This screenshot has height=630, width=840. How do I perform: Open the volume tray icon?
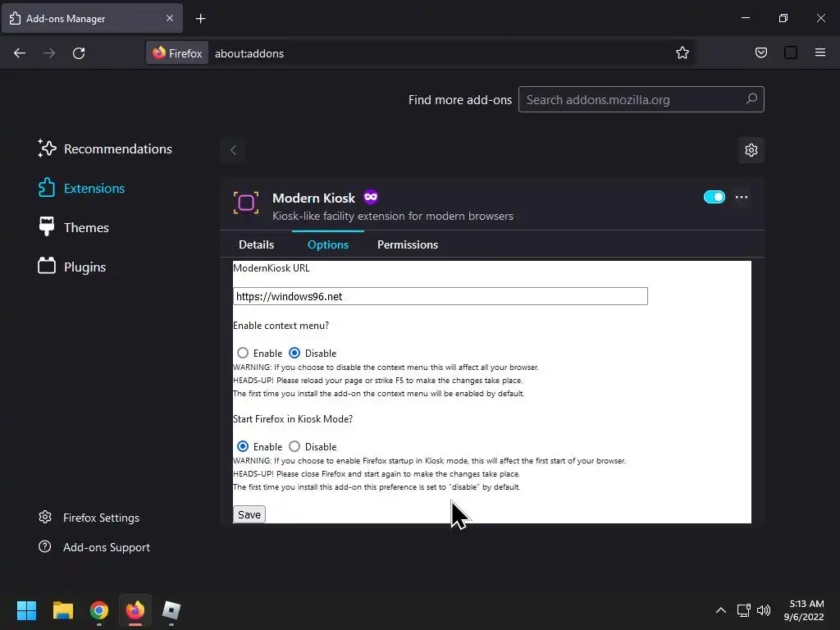click(x=764, y=610)
